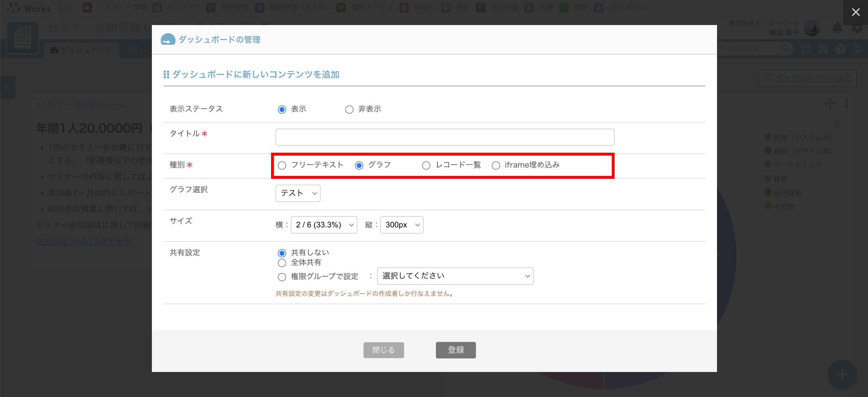
Task: Open the apps grid launcher icon
Action: (65, 7)
